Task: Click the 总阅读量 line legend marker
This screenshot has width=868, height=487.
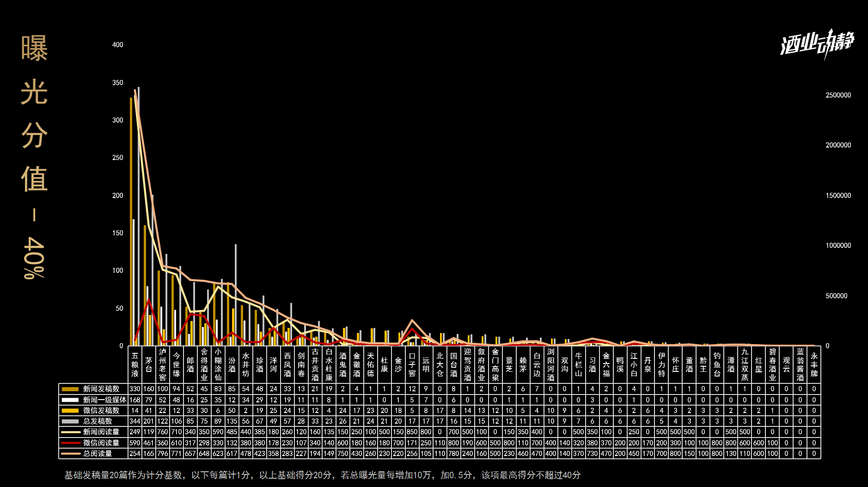Action: click(x=70, y=454)
